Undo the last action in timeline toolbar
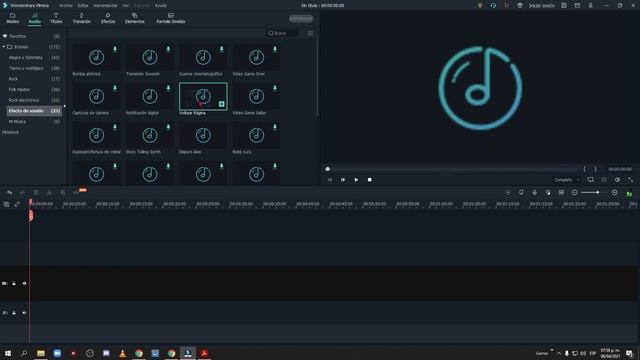 click(x=9, y=193)
